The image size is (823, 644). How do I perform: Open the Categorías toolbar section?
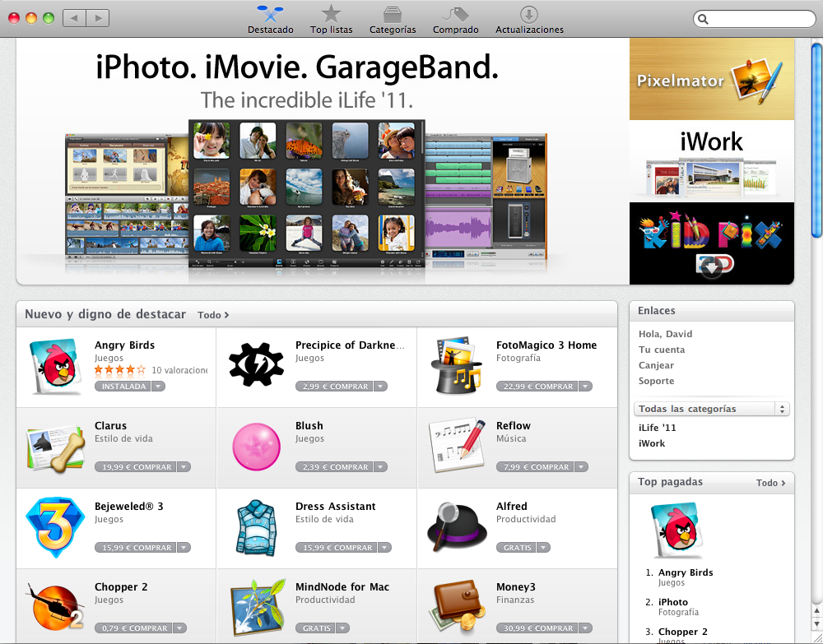click(x=393, y=20)
